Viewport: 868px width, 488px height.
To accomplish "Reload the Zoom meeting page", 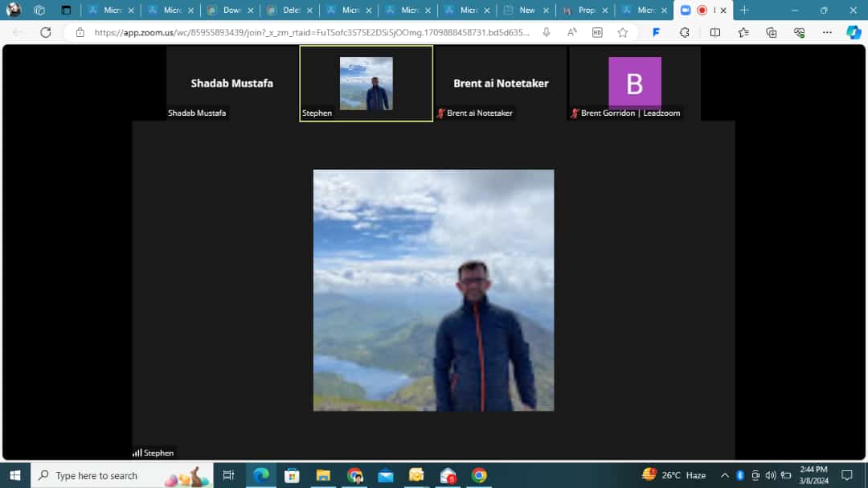I will click(45, 33).
